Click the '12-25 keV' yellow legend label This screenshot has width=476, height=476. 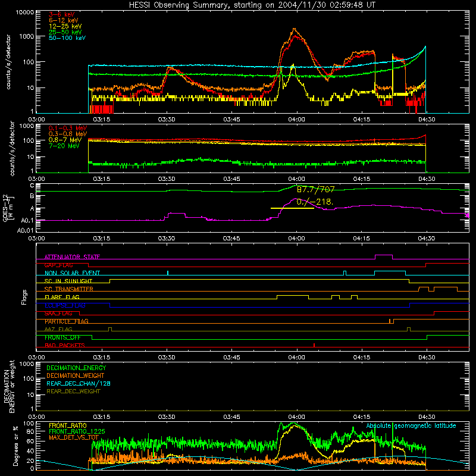65,26
